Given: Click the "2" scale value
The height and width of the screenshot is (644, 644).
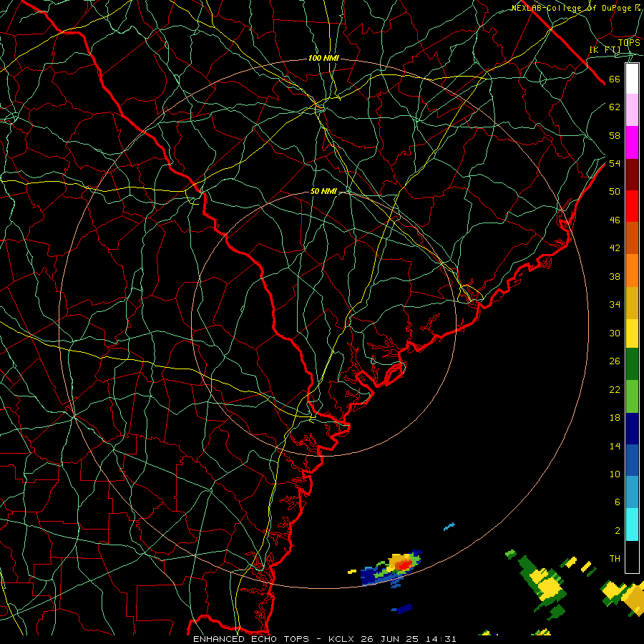Looking at the screenshot, I should [x=617, y=531].
